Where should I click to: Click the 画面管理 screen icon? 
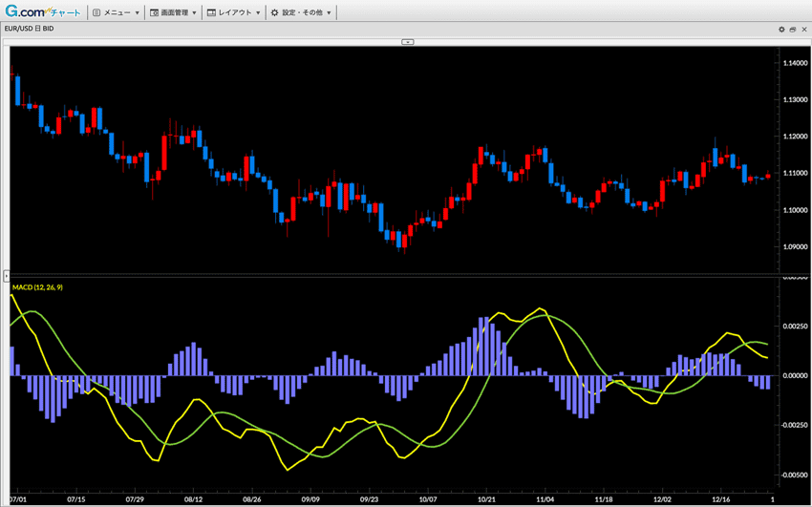pyautogui.click(x=155, y=13)
